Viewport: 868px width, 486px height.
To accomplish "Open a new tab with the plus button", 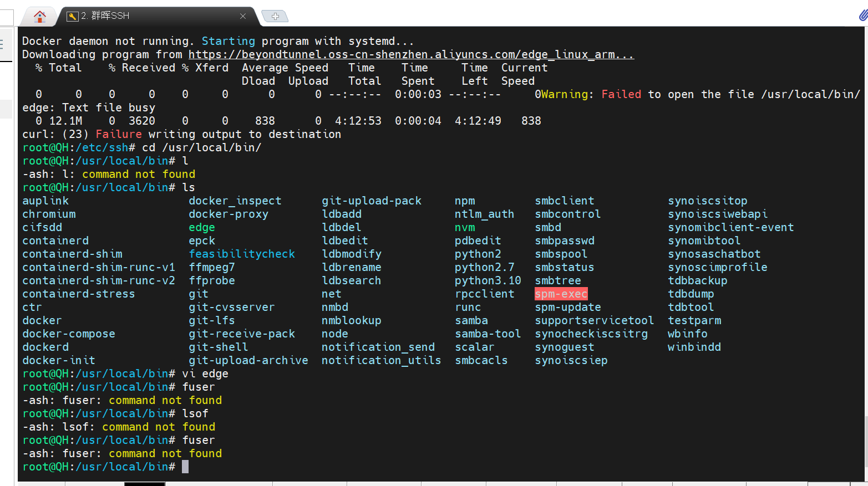I will [275, 16].
